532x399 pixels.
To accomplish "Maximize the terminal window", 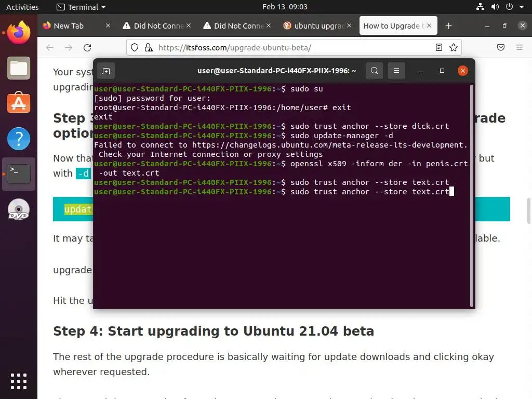I will [x=442, y=71].
